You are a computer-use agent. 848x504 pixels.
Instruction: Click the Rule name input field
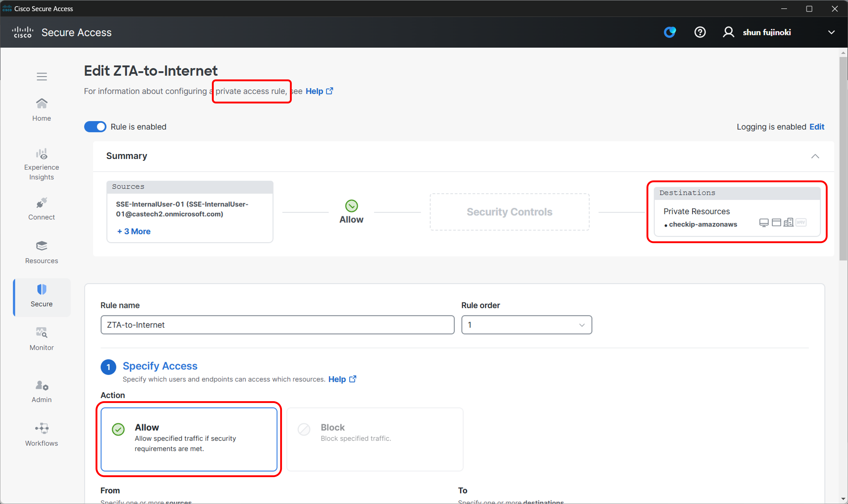pos(277,325)
